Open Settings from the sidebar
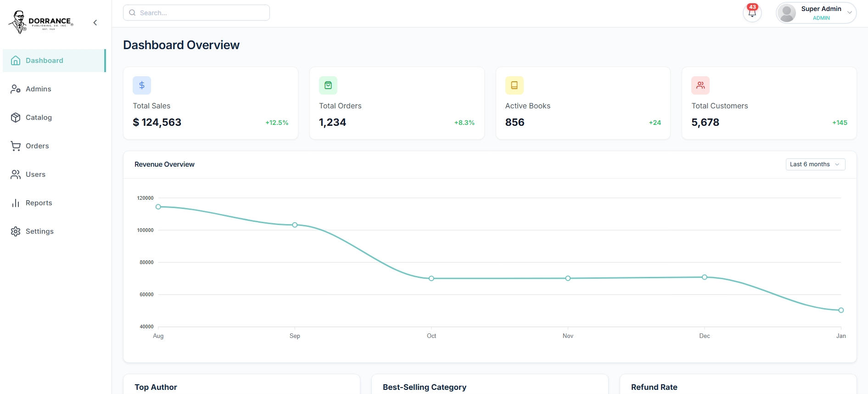 point(39,231)
